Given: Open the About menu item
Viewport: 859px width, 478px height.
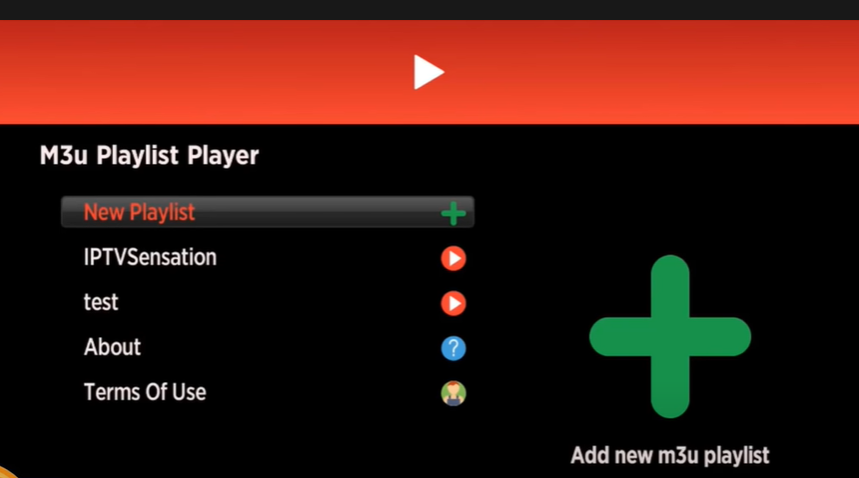Looking at the screenshot, I should [x=112, y=347].
